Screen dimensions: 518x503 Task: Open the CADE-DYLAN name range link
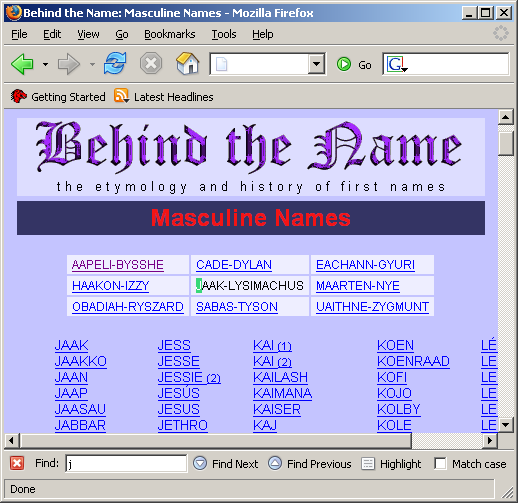click(x=234, y=265)
